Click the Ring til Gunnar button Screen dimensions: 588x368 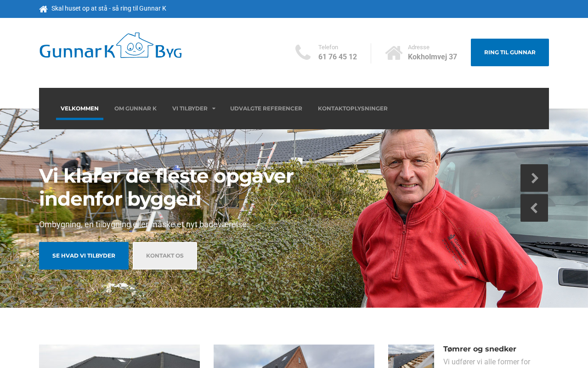tap(510, 52)
